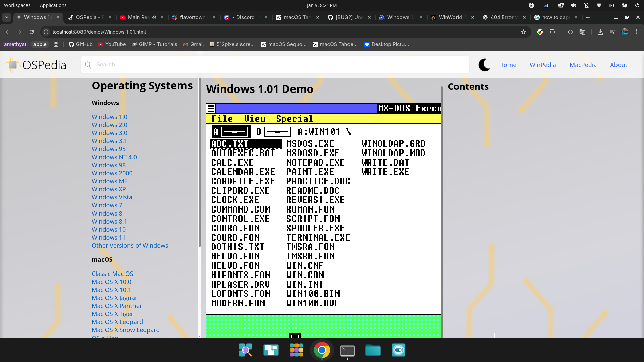Open the Windows 95 sidebar link
The width and height of the screenshot is (644, 362).
click(x=109, y=149)
